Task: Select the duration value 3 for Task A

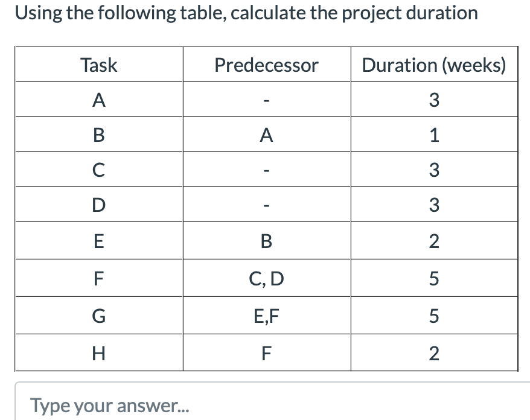Action: pos(434,100)
